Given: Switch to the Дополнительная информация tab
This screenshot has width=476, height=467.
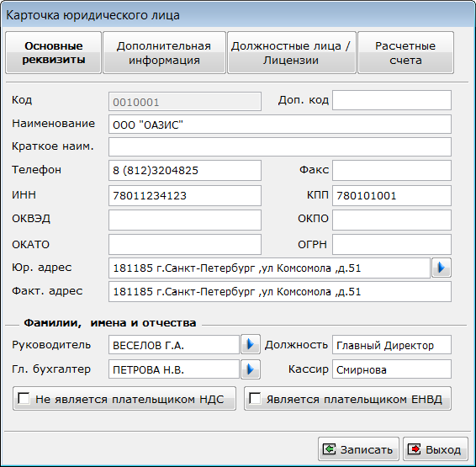Looking at the screenshot, I should point(164,52).
